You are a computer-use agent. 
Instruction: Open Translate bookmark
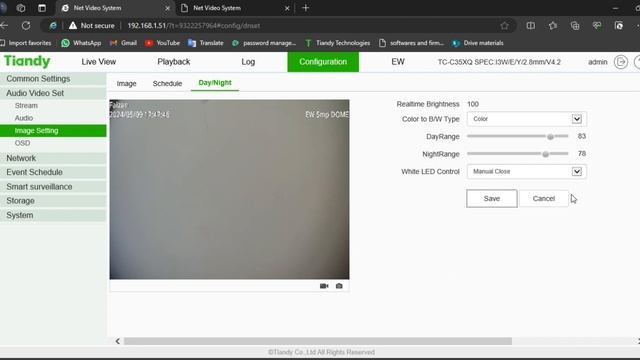[206, 43]
